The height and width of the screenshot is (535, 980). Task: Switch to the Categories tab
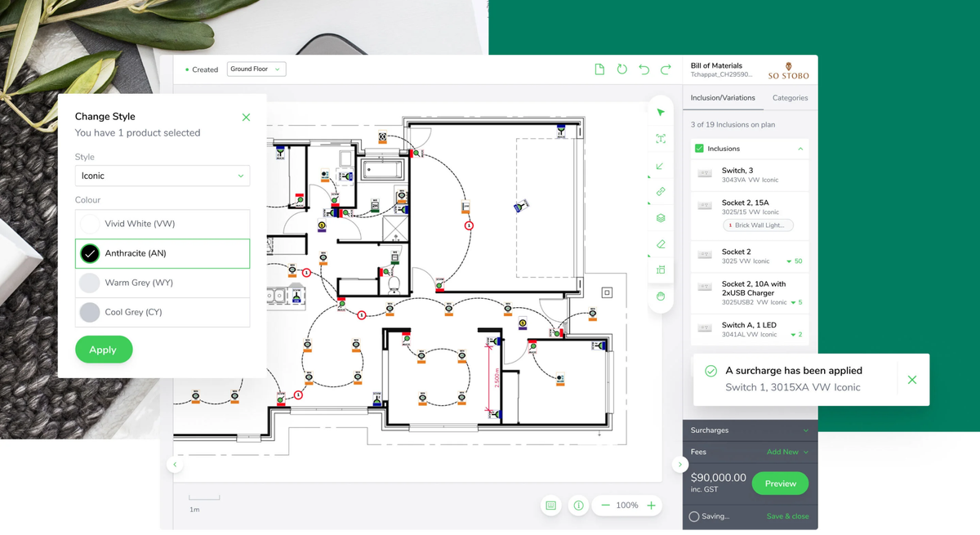tap(791, 98)
